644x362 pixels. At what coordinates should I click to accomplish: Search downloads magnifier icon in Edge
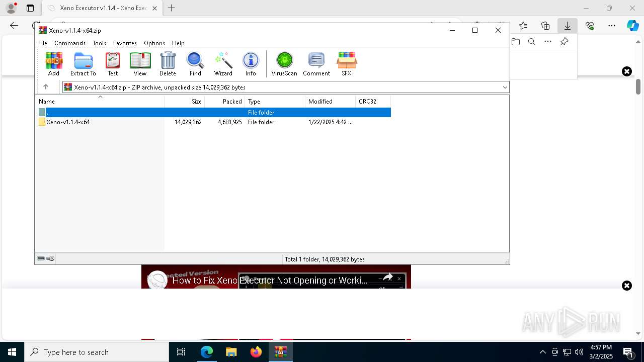pyautogui.click(x=532, y=42)
